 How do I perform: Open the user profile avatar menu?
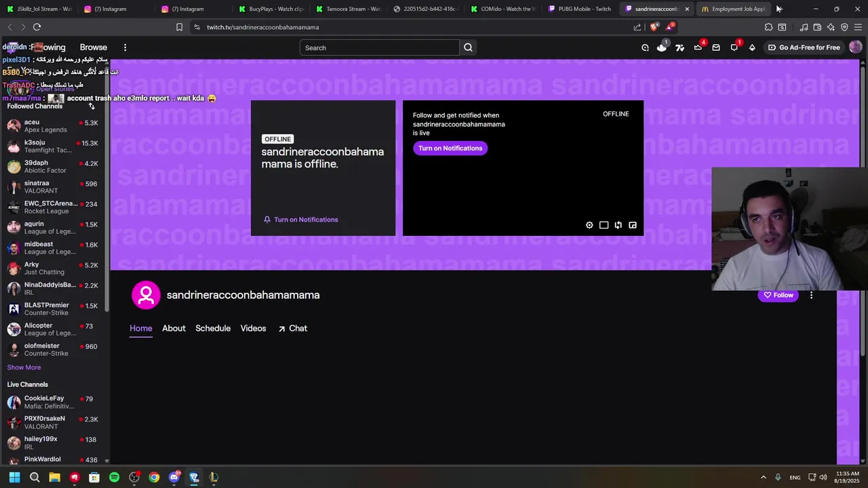[x=855, y=47]
